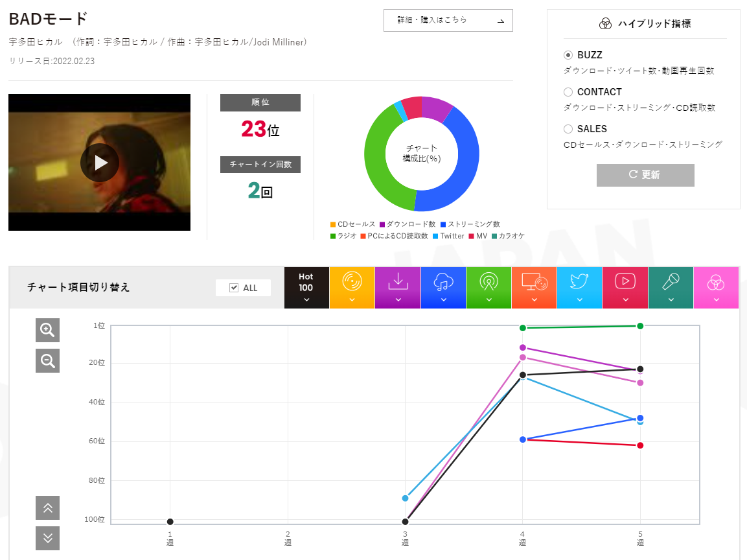Select the orange CD sales chart icon

point(352,287)
